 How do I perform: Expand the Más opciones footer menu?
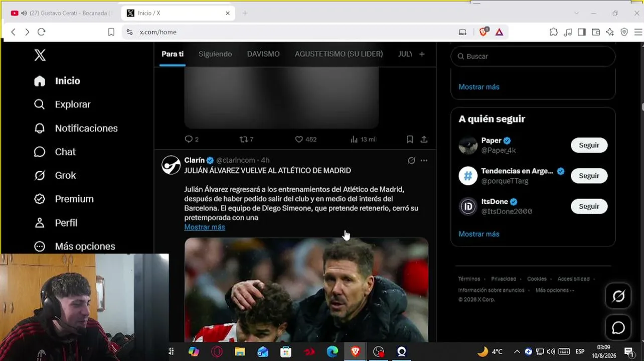point(555,290)
